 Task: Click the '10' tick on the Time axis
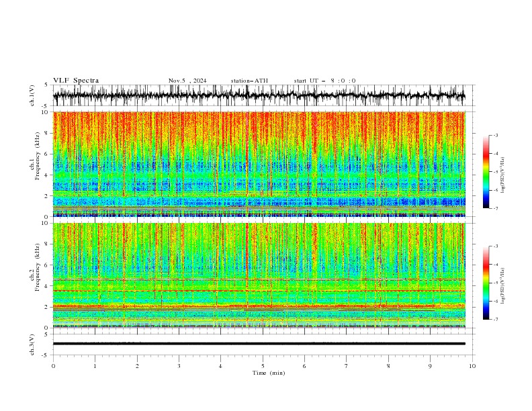[472, 366]
